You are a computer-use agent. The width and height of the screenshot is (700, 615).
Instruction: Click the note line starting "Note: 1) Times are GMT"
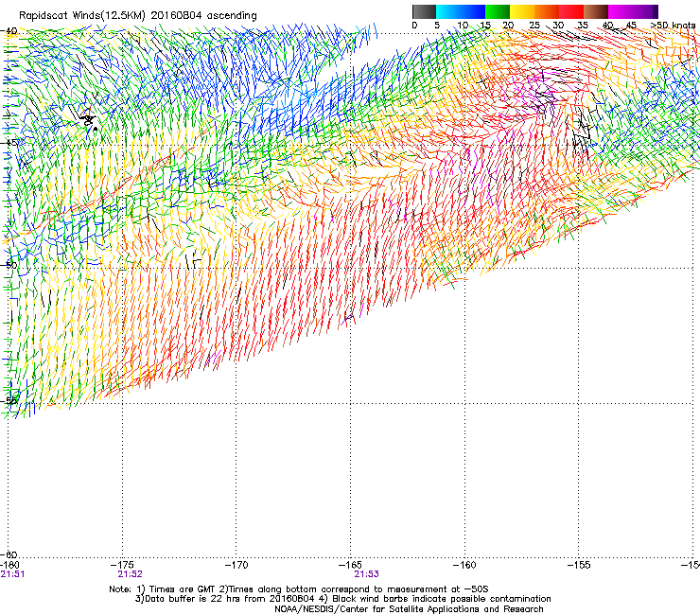(298, 589)
